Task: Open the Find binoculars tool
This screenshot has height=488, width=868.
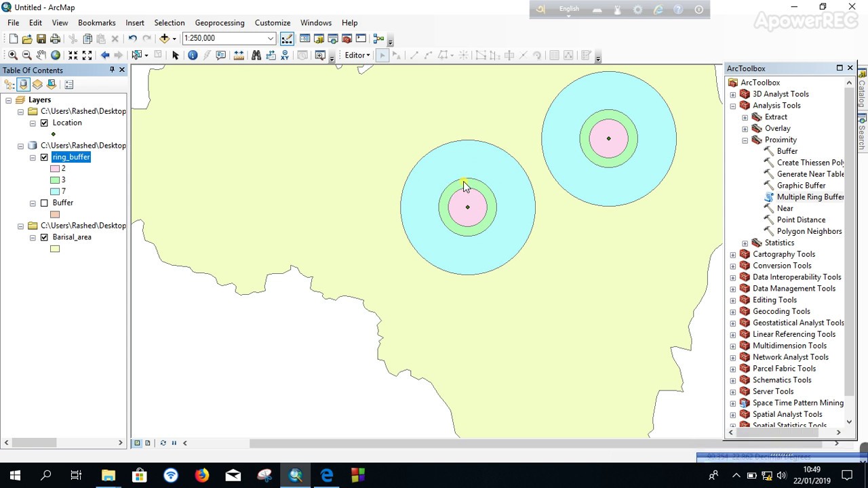Action: point(256,56)
